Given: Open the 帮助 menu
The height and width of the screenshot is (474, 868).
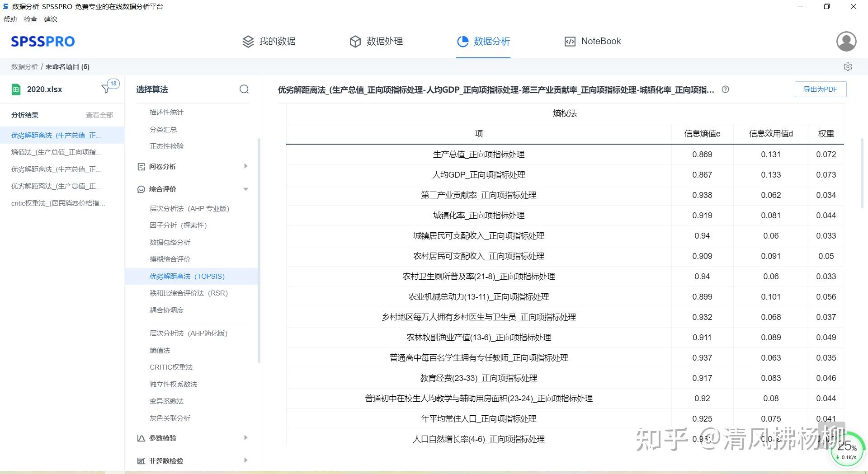Looking at the screenshot, I should (x=9, y=19).
